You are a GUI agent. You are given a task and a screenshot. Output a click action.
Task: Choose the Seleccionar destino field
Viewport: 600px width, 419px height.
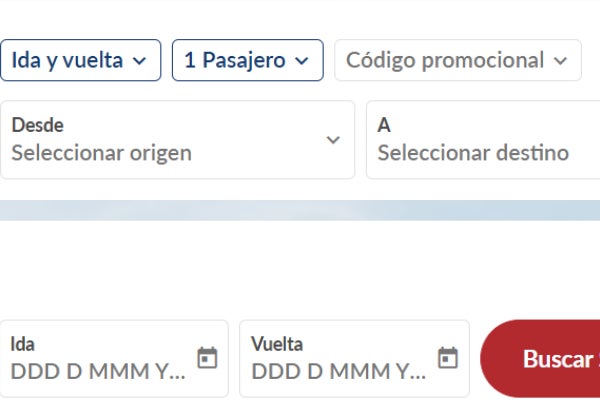pyautogui.click(x=483, y=140)
